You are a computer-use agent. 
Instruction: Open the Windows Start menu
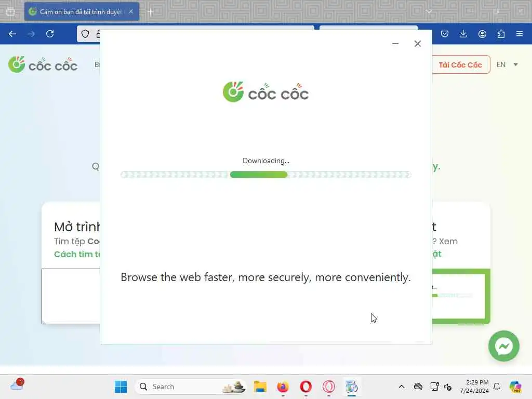pos(121,387)
